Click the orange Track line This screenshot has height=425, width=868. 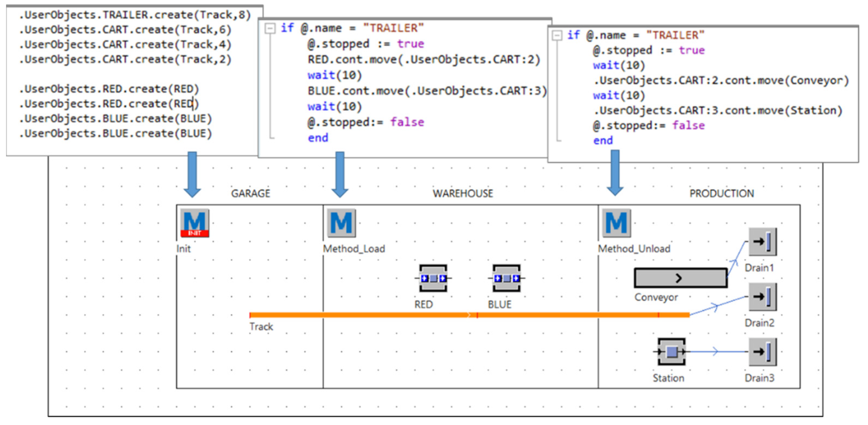[x=371, y=315]
